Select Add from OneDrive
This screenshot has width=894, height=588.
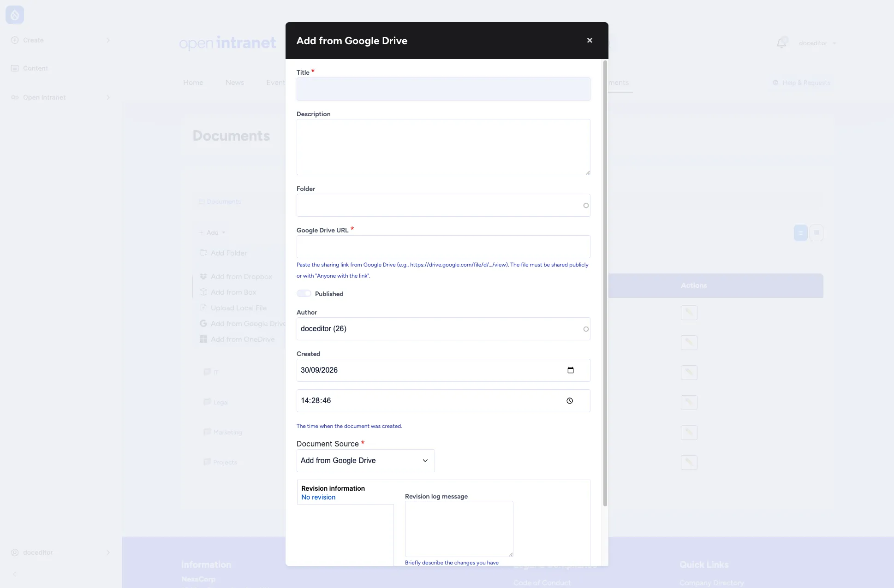(237, 339)
